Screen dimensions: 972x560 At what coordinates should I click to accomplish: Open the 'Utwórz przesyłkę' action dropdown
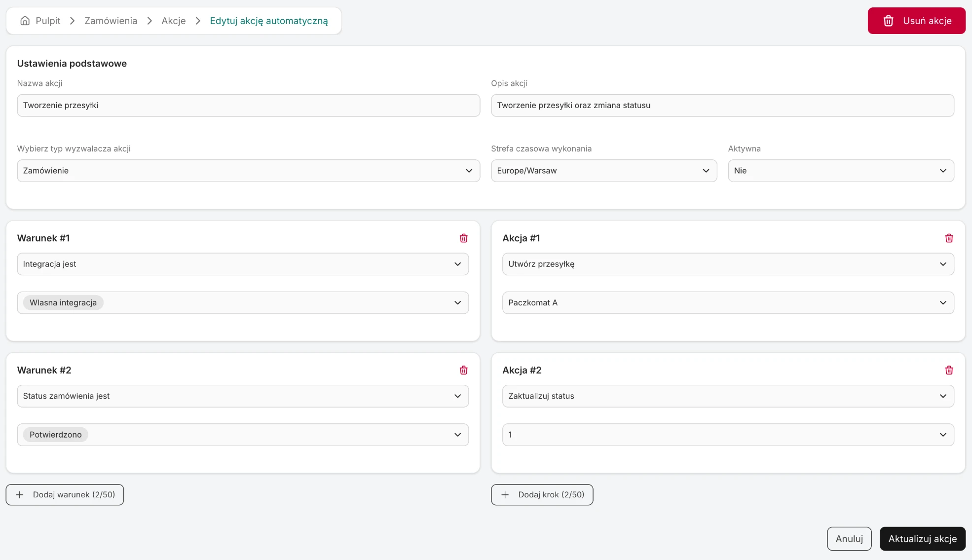[x=728, y=264]
